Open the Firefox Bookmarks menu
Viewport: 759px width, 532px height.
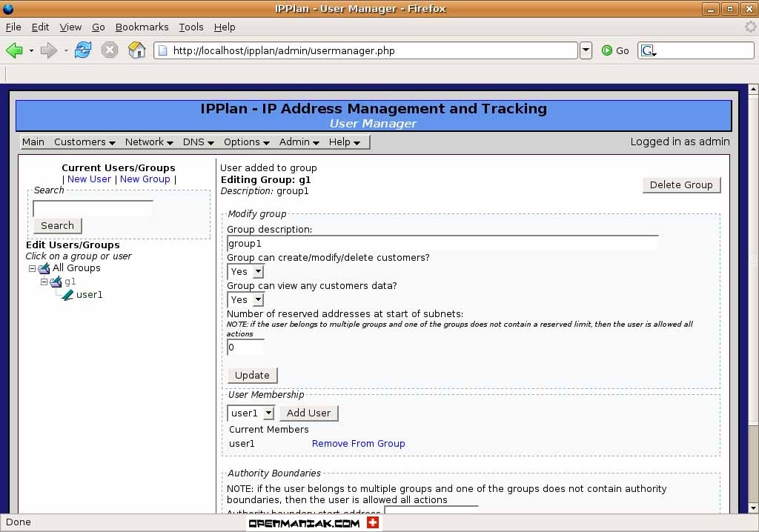click(142, 27)
